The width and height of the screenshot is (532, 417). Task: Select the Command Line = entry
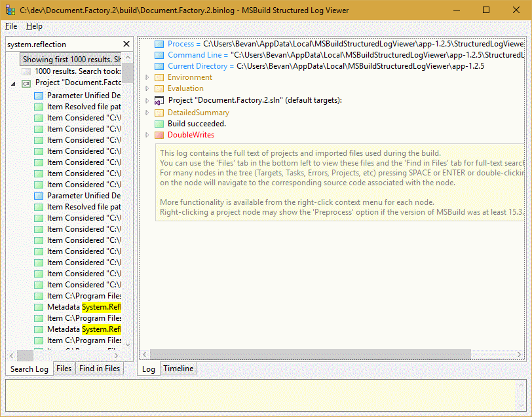point(198,55)
